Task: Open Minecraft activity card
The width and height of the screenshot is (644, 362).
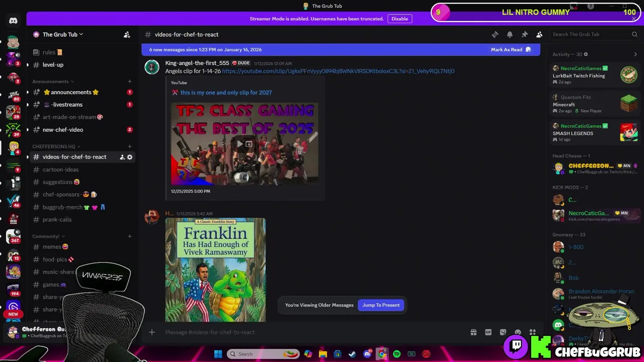Action: (x=595, y=104)
